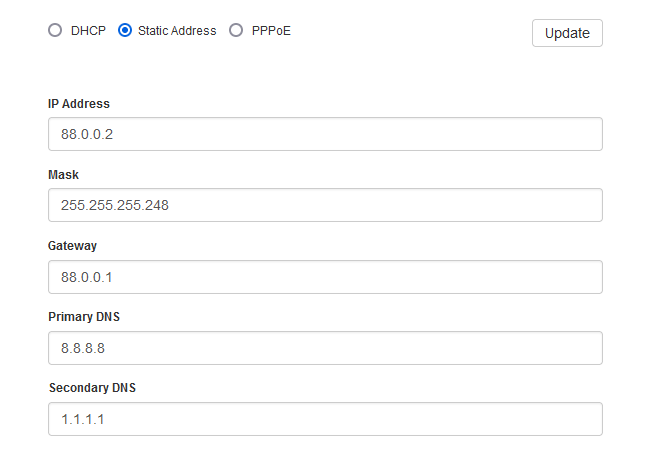The height and width of the screenshot is (452, 651).
Task: Select the PPPoE radio button
Action: (x=236, y=31)
